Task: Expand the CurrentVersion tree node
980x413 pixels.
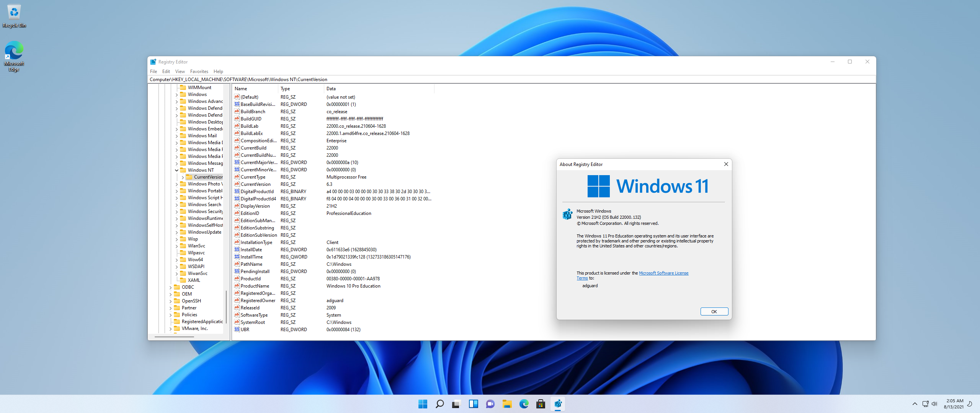Action: pyautogui.click(x=183, y=177)
